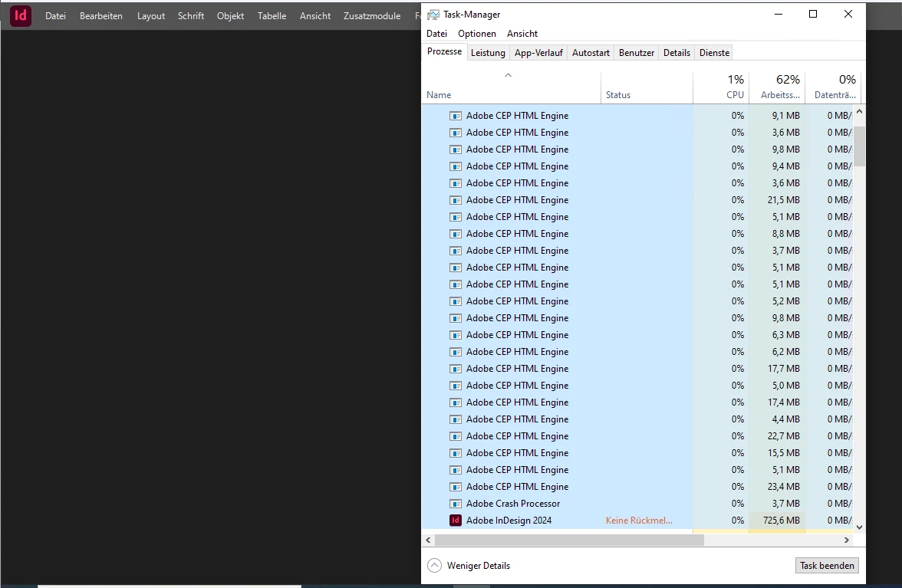902x588 pixels.
Task: Click the 725,6 MB memory value
Action: 781,521
